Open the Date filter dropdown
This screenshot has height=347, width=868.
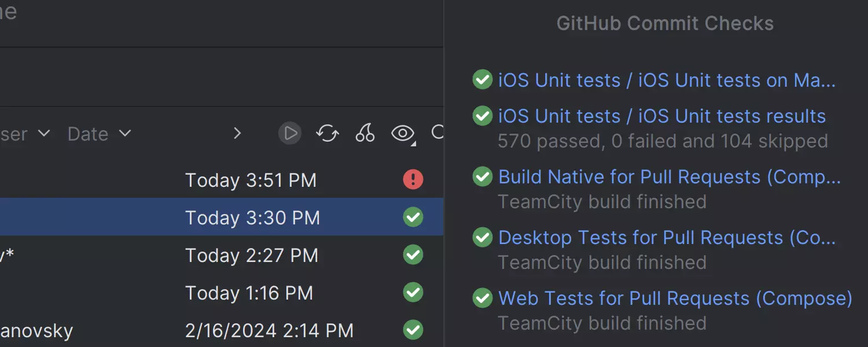(x=99, y=134)
